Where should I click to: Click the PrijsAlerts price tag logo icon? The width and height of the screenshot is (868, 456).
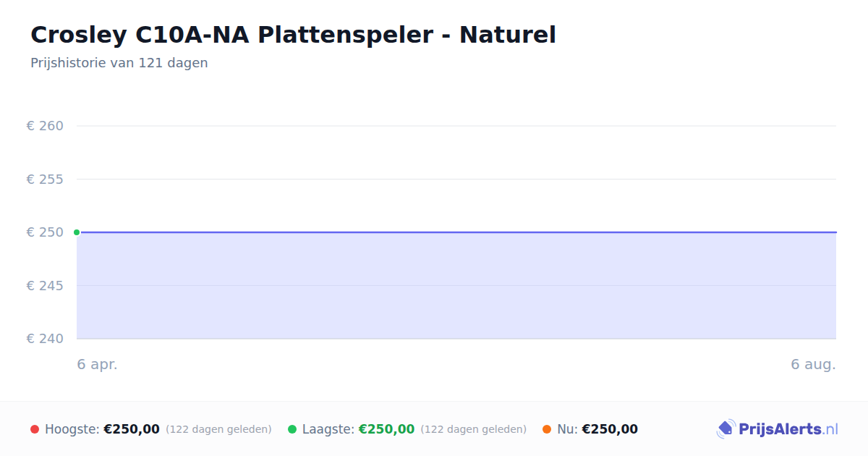point(726,429)
